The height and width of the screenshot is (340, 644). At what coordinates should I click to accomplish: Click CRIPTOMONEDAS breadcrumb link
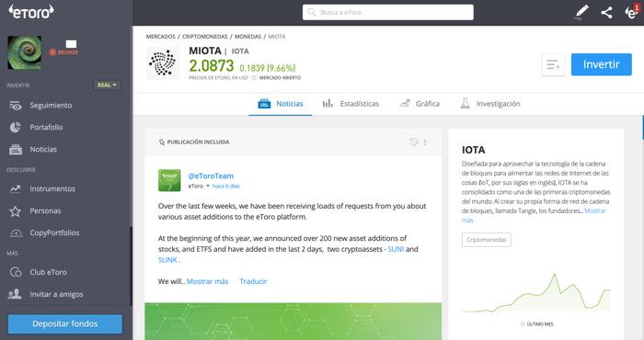(x=204, y=37)
